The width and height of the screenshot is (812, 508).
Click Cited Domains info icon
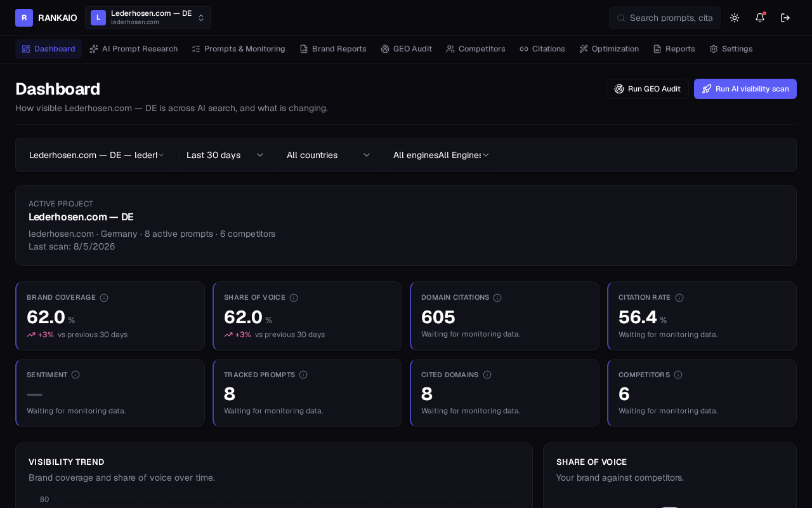tap(487, 375)
